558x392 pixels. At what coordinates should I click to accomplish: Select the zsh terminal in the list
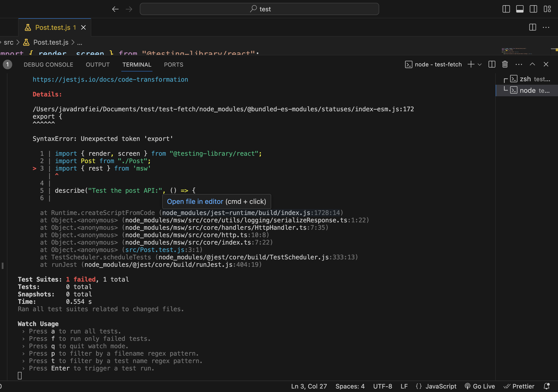pos(527,79)
